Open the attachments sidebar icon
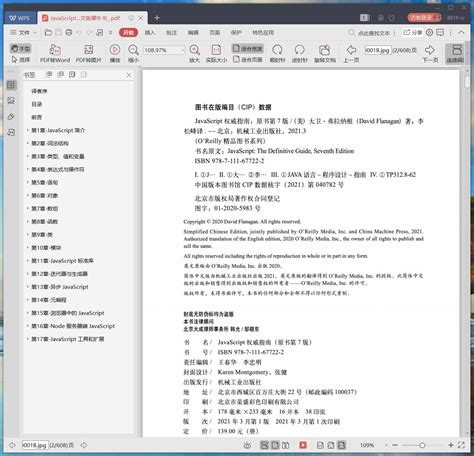The height and width of the screenshot is (456, 474). click(11, 117)
